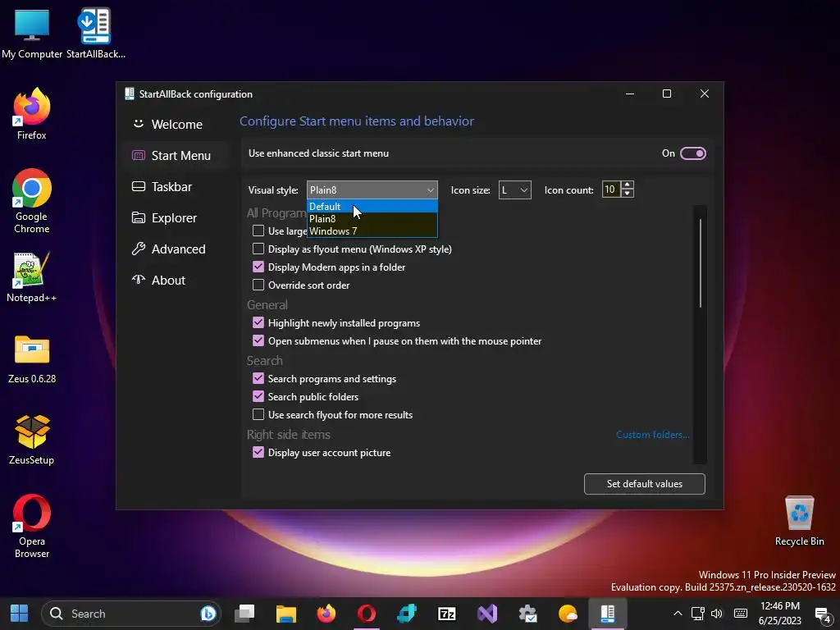Uncheck Open submenus when I pause
Screen dimensions: 840x630
(258, 340)
